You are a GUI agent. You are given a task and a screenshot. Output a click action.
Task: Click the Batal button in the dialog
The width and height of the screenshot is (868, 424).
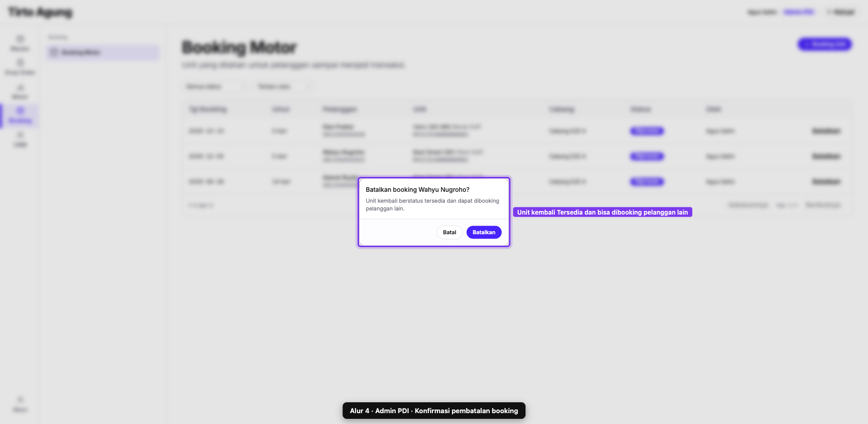click(x=450, y=232)
